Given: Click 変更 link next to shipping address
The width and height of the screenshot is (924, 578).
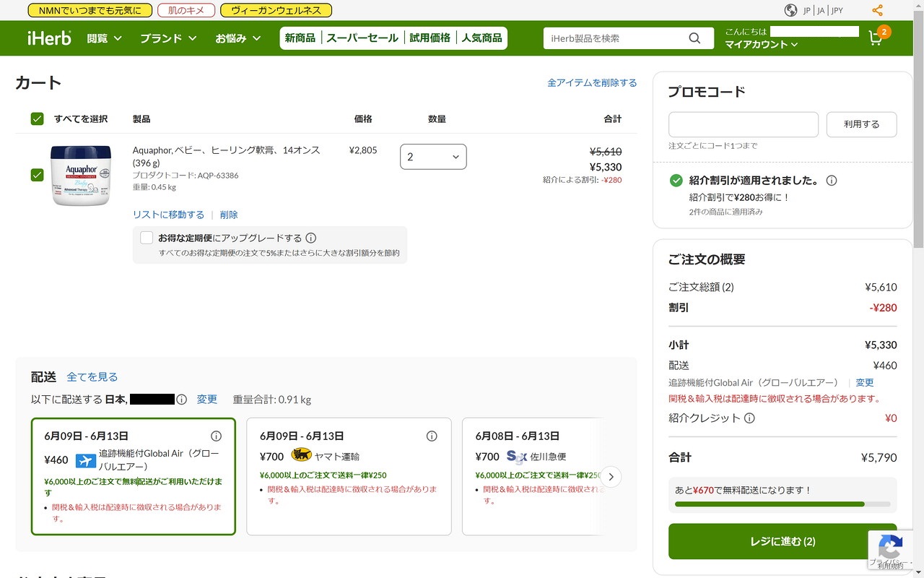Looking at the screenshot, I should (x=207, y=400).
